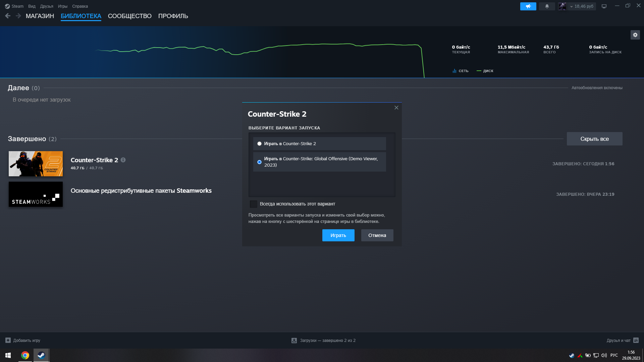Click the download settings gear icon
The height and width of the screenshot is (362, 644).
click(x=635, y=35)
